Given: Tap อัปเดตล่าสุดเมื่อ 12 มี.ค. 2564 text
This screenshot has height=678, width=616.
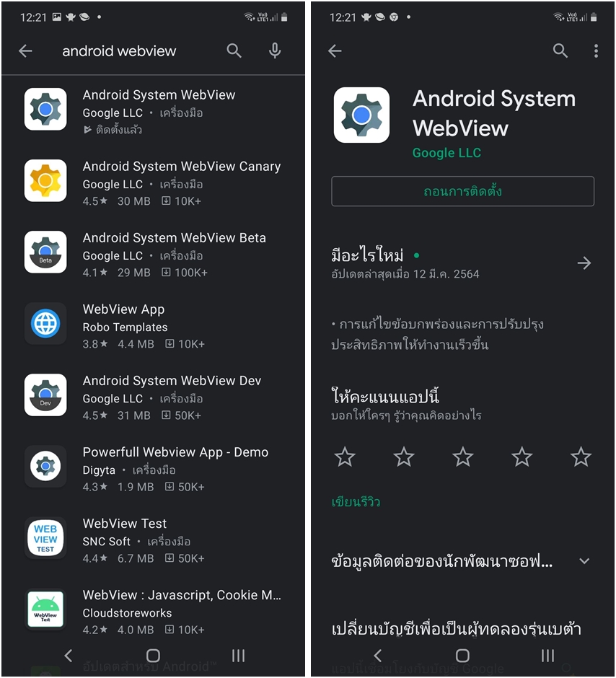Looking at the screenshot, I should [405, 274].
